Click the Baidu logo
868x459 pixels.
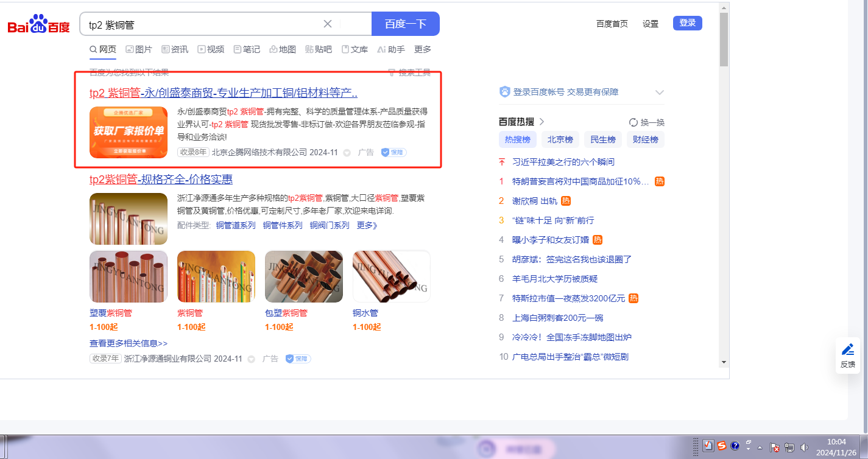pyautogui.click(x=38, y=24)
